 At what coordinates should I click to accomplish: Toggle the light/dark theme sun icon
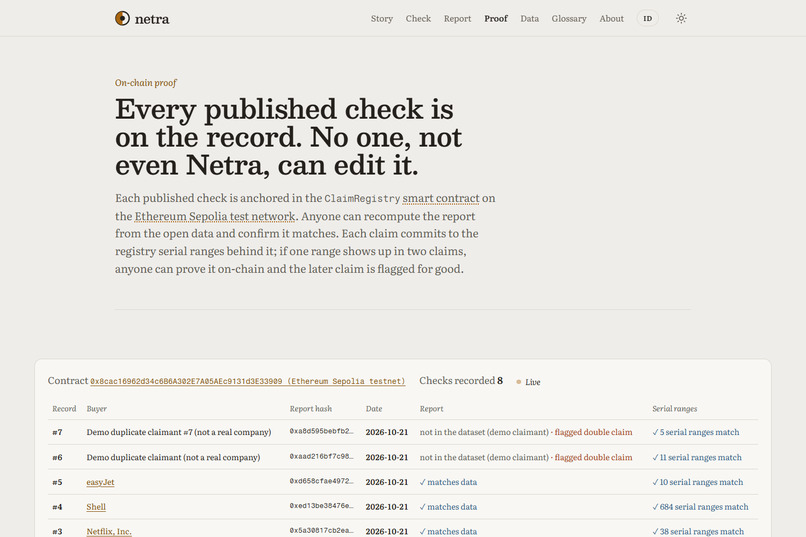click(x=681, y=18)
